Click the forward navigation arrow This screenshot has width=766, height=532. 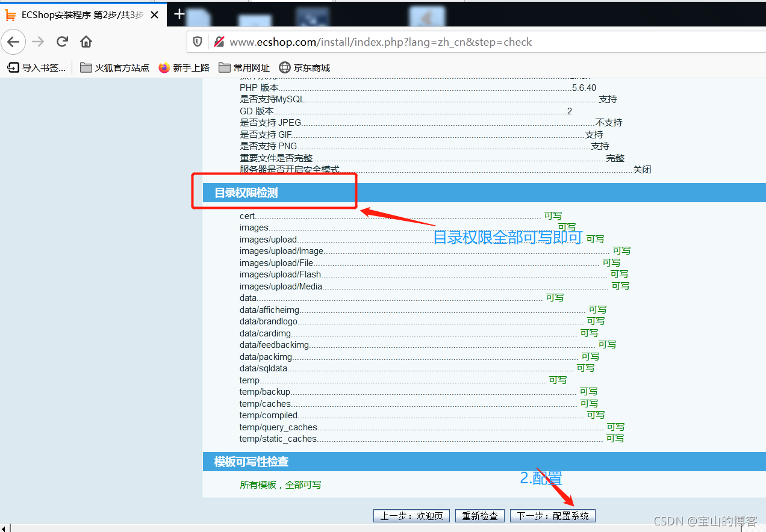tap(38, 42)
